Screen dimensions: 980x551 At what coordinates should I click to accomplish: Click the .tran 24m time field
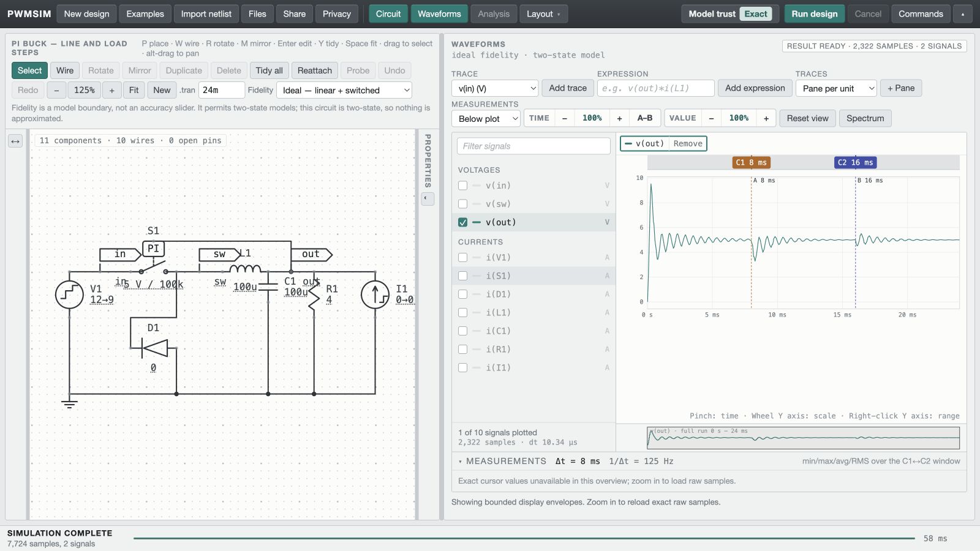click(221, 90)
